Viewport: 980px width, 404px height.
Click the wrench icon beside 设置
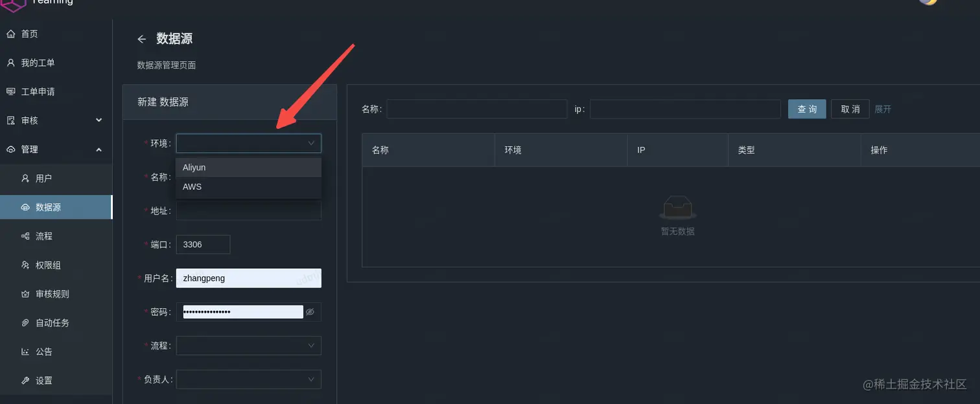25,381
